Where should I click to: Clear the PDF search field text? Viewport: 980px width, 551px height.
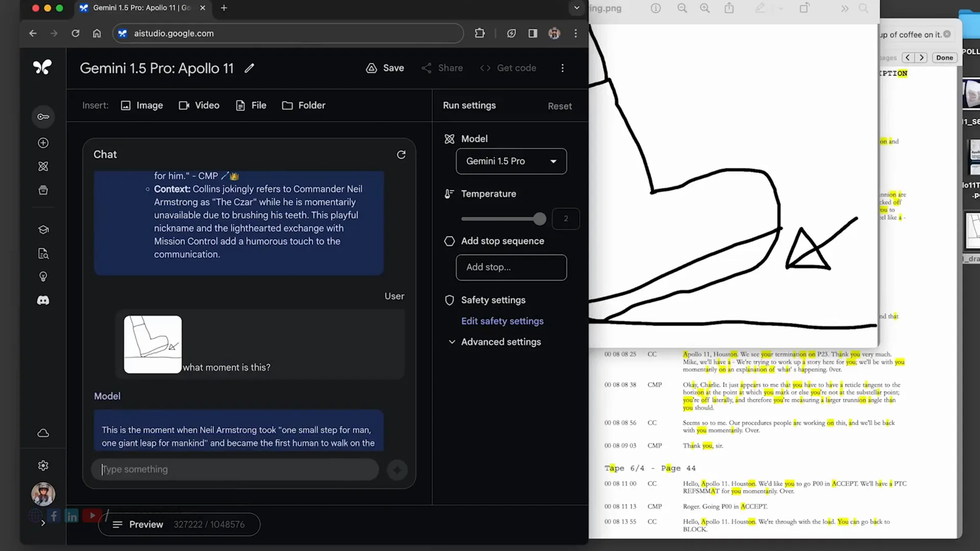[947, 34]
